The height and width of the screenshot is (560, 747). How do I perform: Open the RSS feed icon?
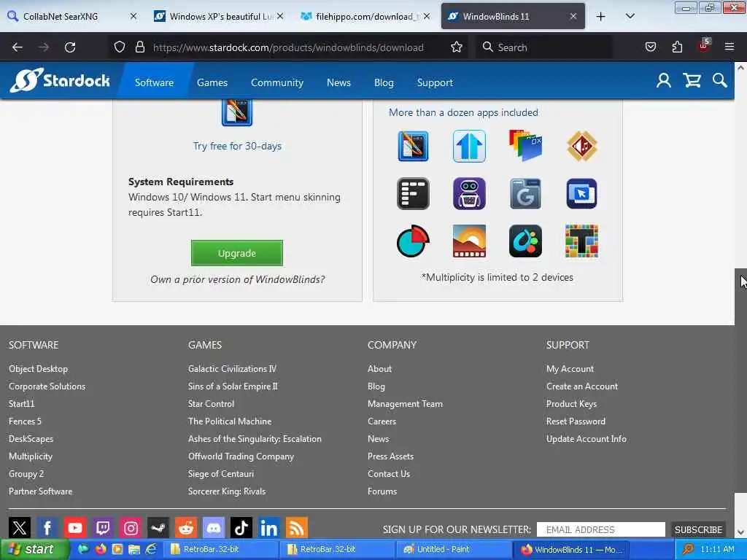point(296,528)
